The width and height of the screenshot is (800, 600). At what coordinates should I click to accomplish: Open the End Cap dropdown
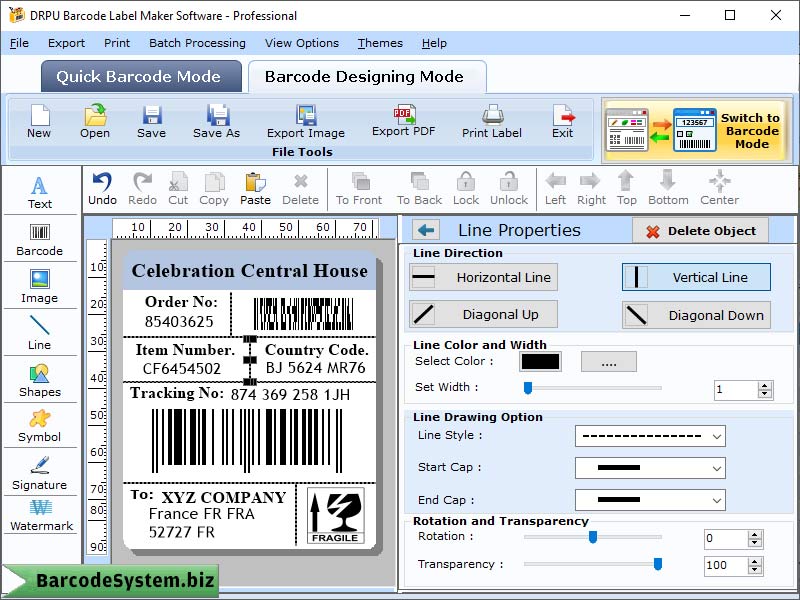pyautogui.click(x=650, y=499)
